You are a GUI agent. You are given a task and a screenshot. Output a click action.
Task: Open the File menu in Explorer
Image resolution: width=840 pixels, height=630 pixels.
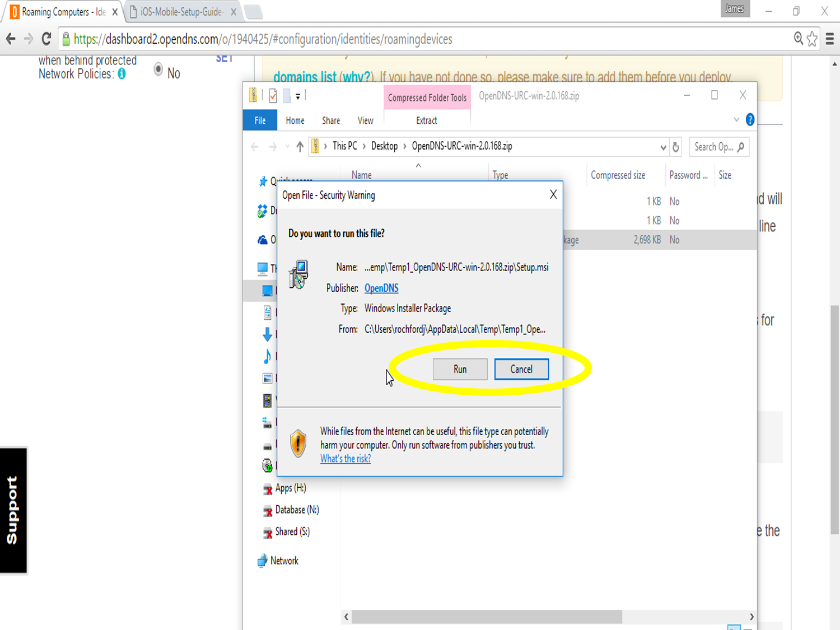[x=260, y=120]
